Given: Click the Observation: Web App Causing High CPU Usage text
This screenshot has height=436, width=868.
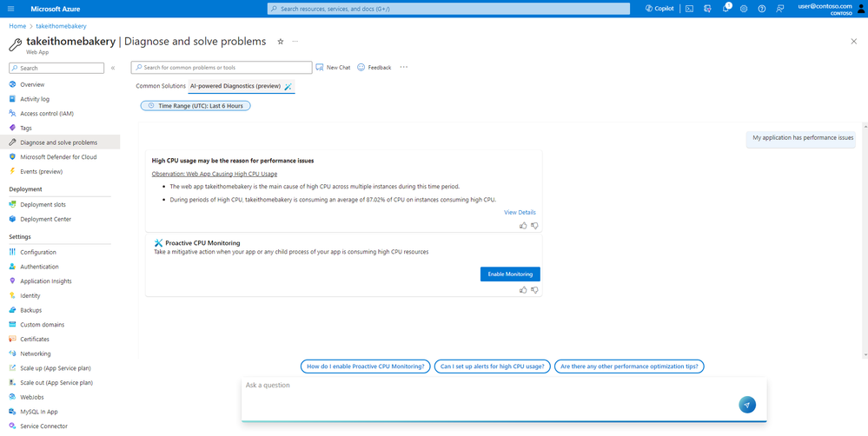Looking at the screenshot, I should (x=215, y=174).
